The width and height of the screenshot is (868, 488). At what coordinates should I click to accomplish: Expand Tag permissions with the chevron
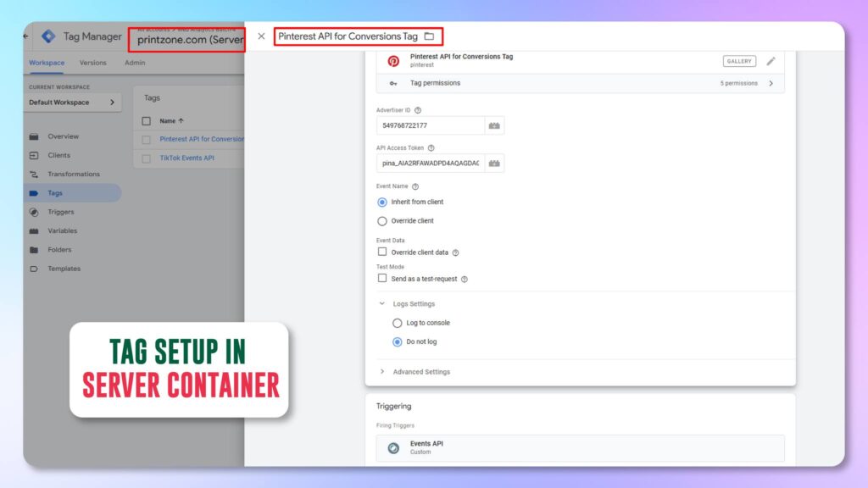(771, 84)
